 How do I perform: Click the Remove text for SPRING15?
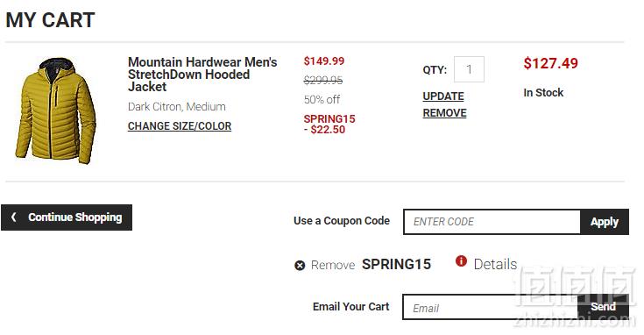pos(333,265)
